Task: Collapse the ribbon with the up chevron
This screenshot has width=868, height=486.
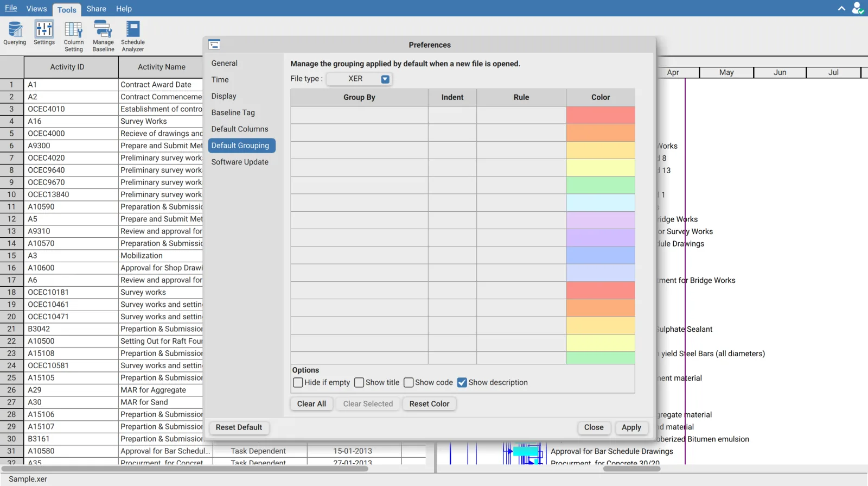Action: 841,8
